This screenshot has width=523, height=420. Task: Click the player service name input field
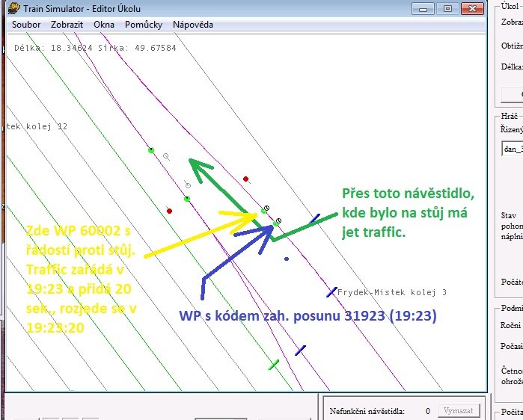[512, 149]
